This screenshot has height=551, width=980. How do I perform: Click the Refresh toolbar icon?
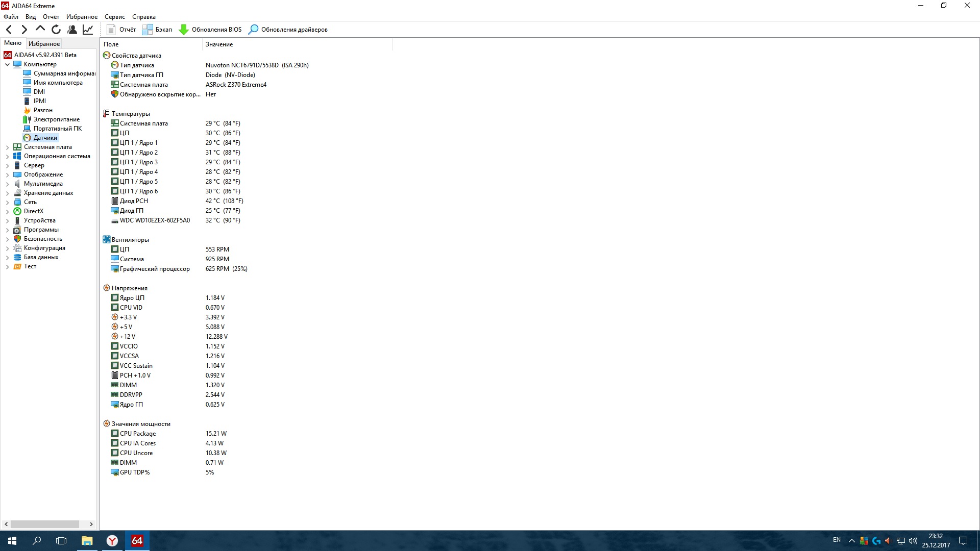[56, 30]
